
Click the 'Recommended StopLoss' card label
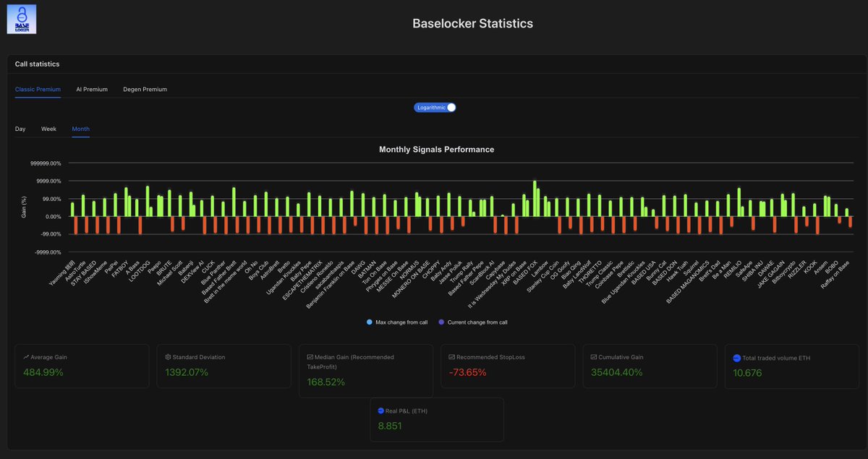click(490, 357)
